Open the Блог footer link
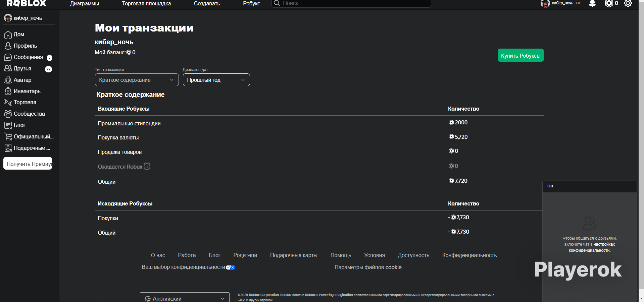644x302 pixels. click(x=215, y=255)
